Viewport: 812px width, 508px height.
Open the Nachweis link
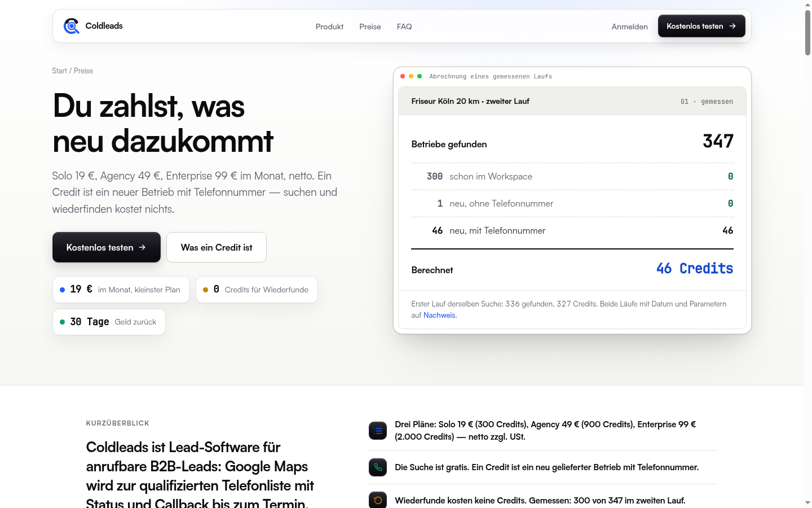(x=440, y=315)
